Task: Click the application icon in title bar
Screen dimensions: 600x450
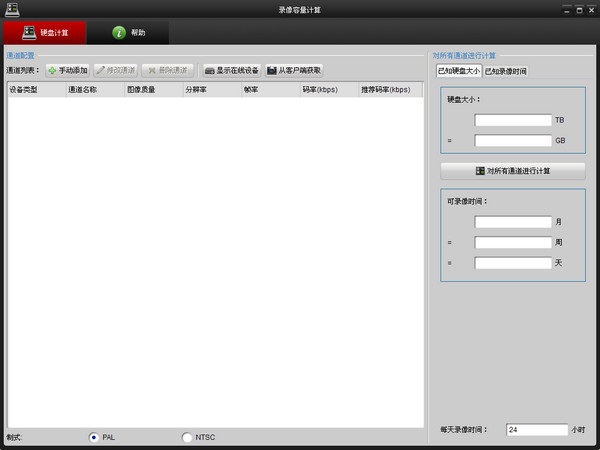Action: click(x=12, y=10)
